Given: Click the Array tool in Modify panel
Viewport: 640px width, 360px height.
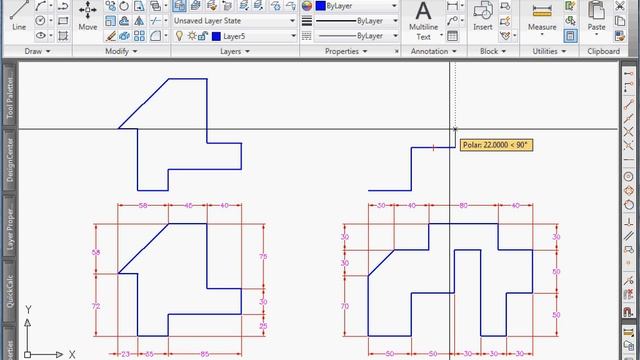Looking at the screenshot, I should (139, 36).
